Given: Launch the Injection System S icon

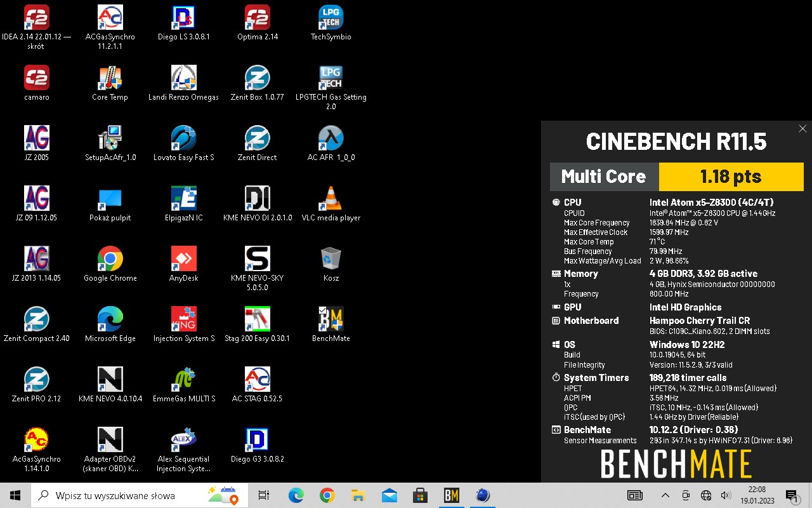Looking at the screenshot, I should click(x=183, y=319).
